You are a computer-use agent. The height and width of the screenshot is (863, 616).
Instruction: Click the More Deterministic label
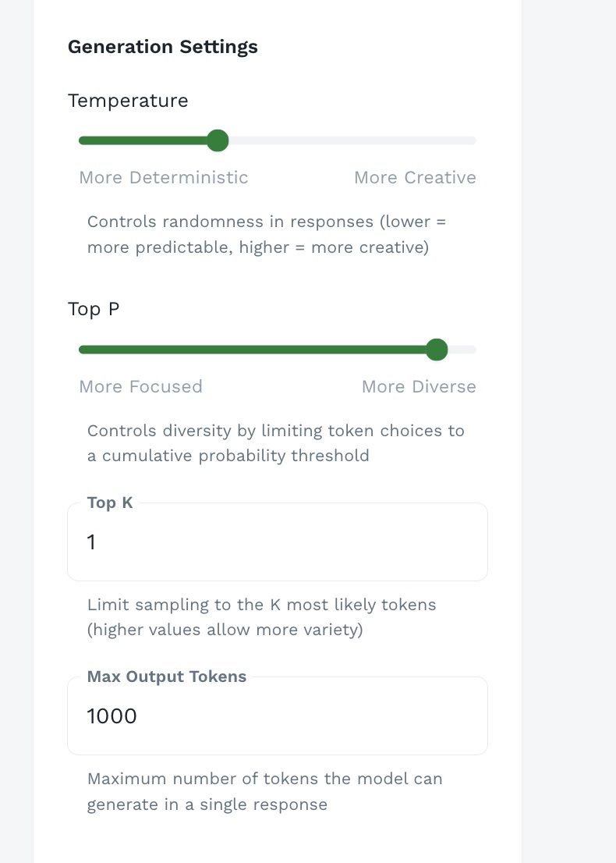tap(164, 178)
